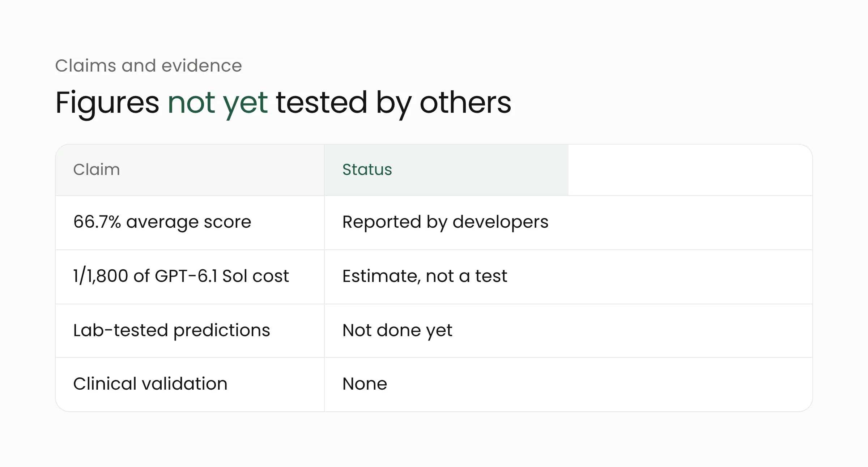
Task: Click the 'None' status cell
Action: (x=568, y=384)
